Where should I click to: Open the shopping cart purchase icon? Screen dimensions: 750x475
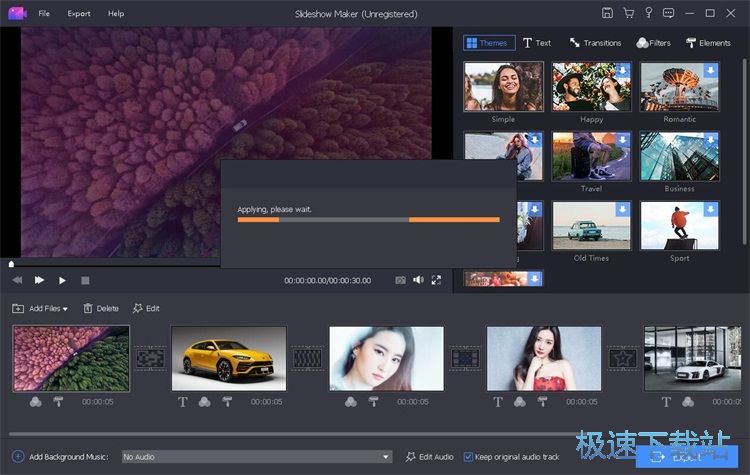(x=628, y=13)
